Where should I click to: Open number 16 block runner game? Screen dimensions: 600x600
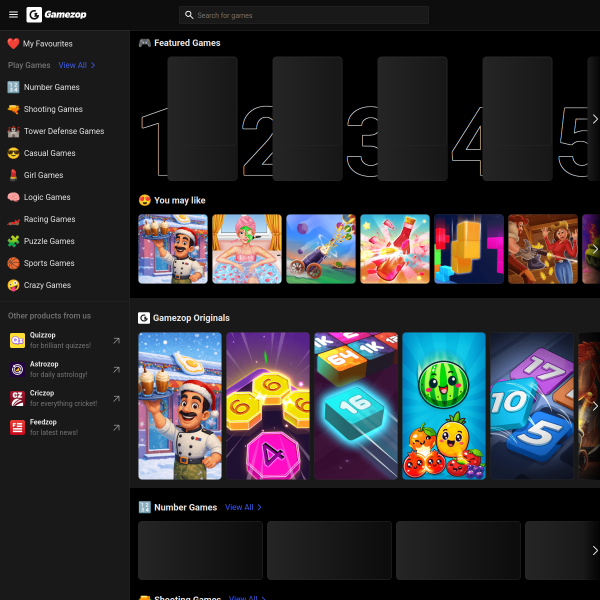point(356,406)
